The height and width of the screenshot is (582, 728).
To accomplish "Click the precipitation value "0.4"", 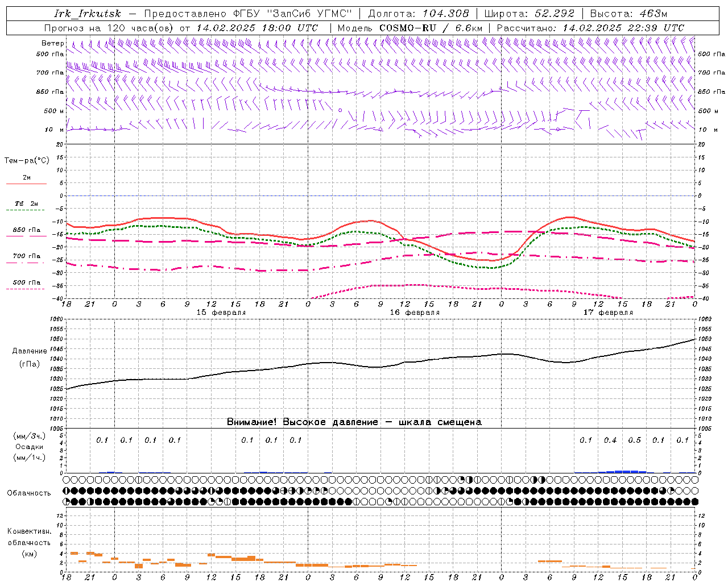I will coord(610,440).
